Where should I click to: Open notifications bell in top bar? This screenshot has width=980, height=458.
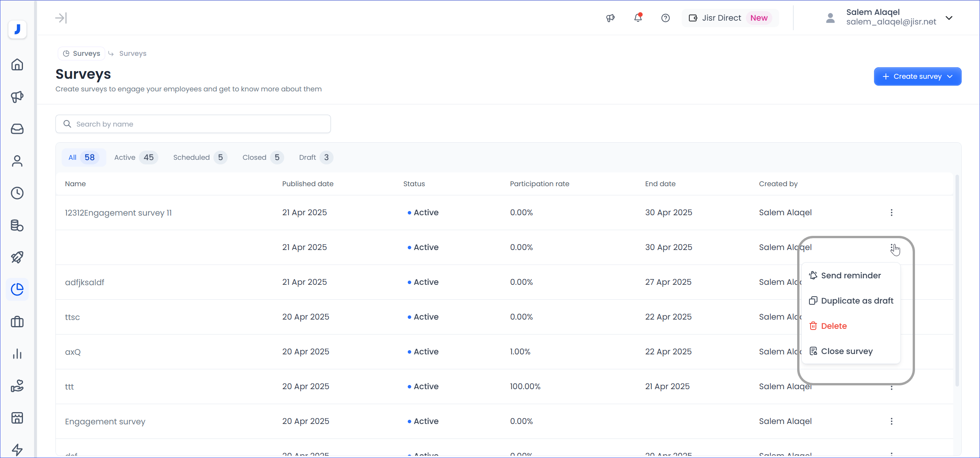pos(638,18)
